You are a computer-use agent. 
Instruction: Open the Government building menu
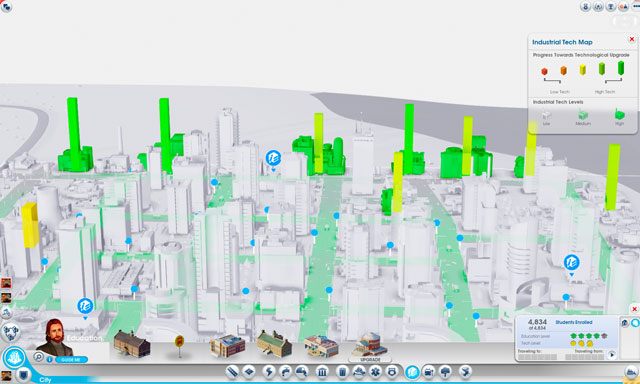click(x=322, y=371)
